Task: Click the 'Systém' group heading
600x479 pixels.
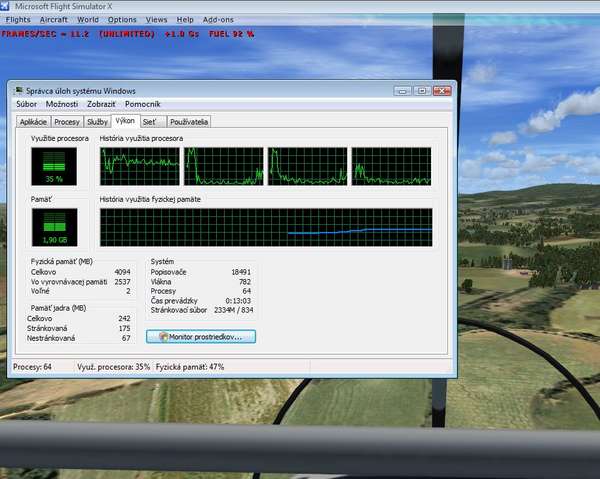Action: pos(162,261)
